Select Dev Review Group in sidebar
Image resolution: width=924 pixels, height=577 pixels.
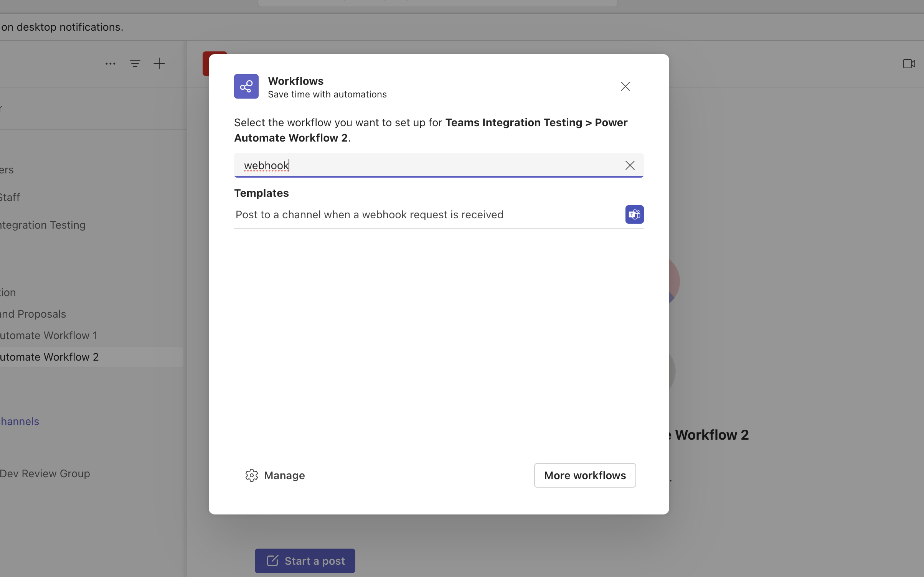click(45, 473)
